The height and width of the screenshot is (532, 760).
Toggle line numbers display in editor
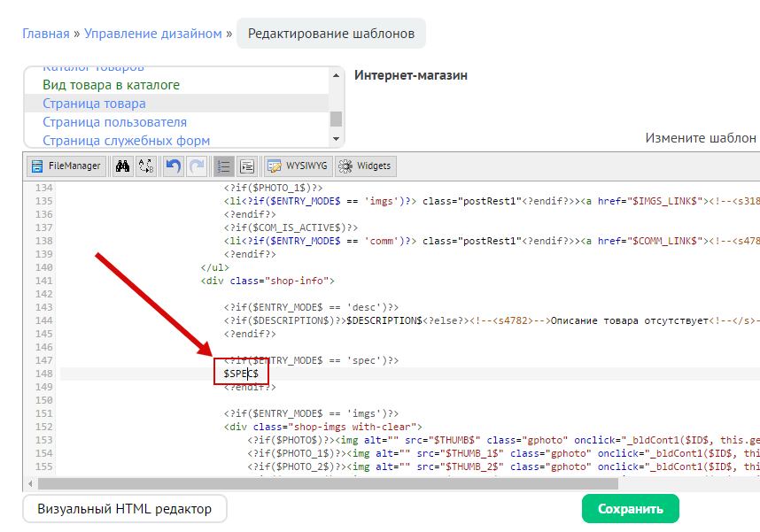coord(224,166)
